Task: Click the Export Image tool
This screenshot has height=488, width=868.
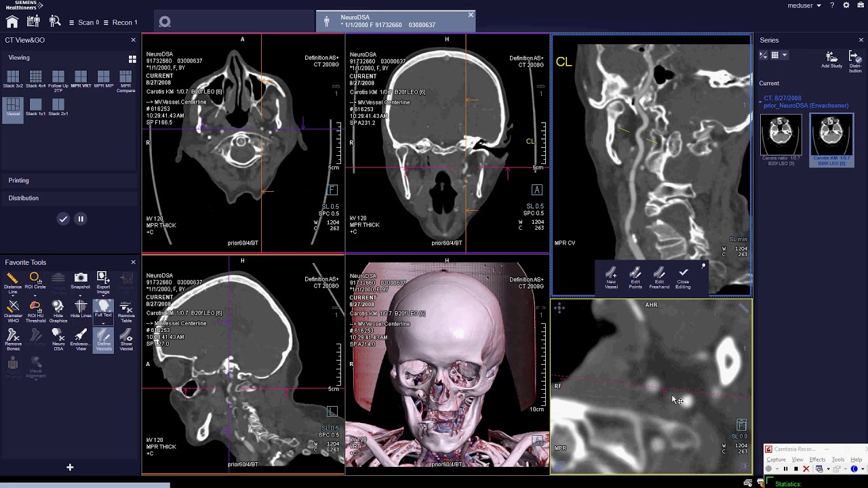Action: (x=103, y=283)
